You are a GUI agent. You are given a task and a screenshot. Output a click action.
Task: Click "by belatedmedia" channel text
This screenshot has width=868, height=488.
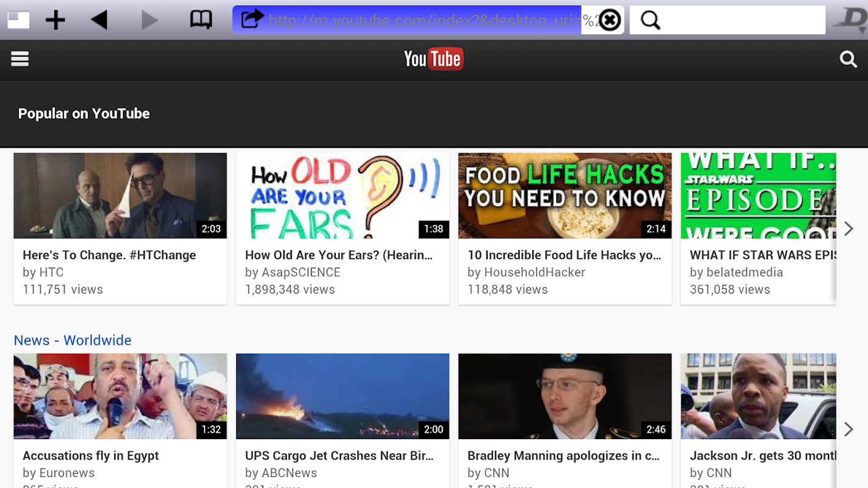click(736, 272)
